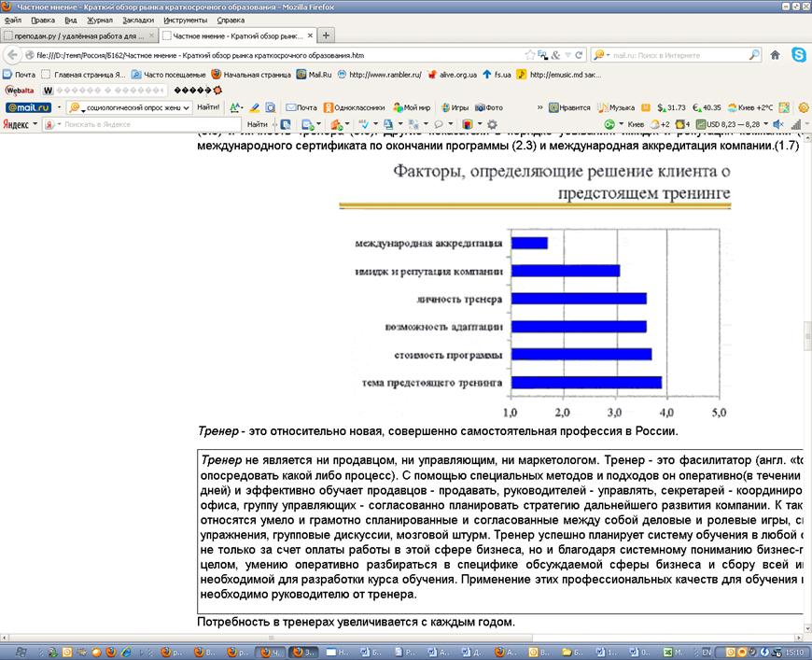Click the @mail.ru logo button
The height and width of the screenshot is (660, 812).
pyautogui.click(x=28, y=107)
